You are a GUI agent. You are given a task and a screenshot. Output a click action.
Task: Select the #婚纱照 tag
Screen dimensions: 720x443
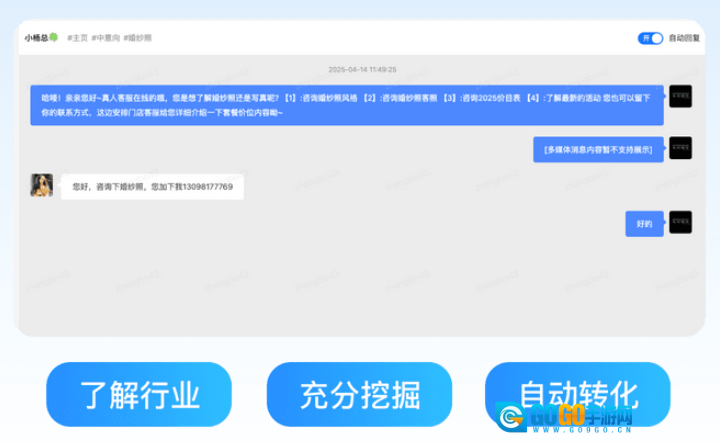(139, 38)
